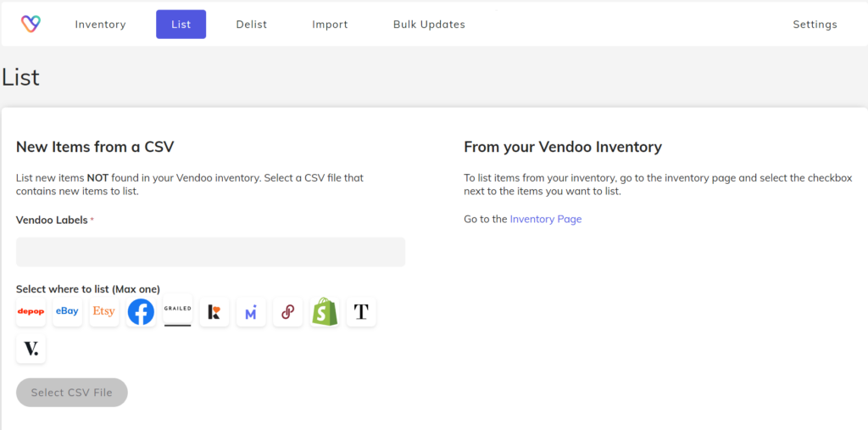
Task: Pick the Etsy marketplace icon
Action: click(x=104, y=312)
